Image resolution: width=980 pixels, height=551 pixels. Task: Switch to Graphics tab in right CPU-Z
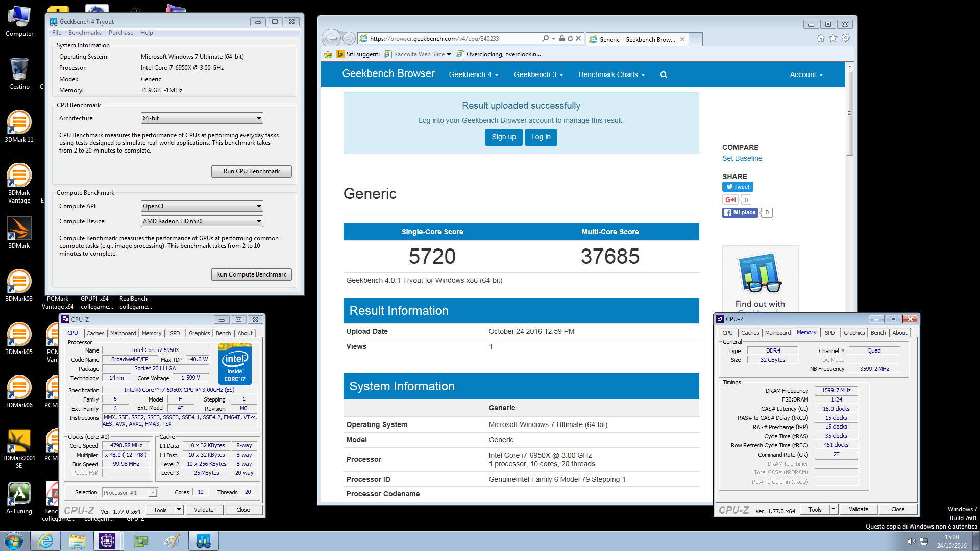pos(854,333)
